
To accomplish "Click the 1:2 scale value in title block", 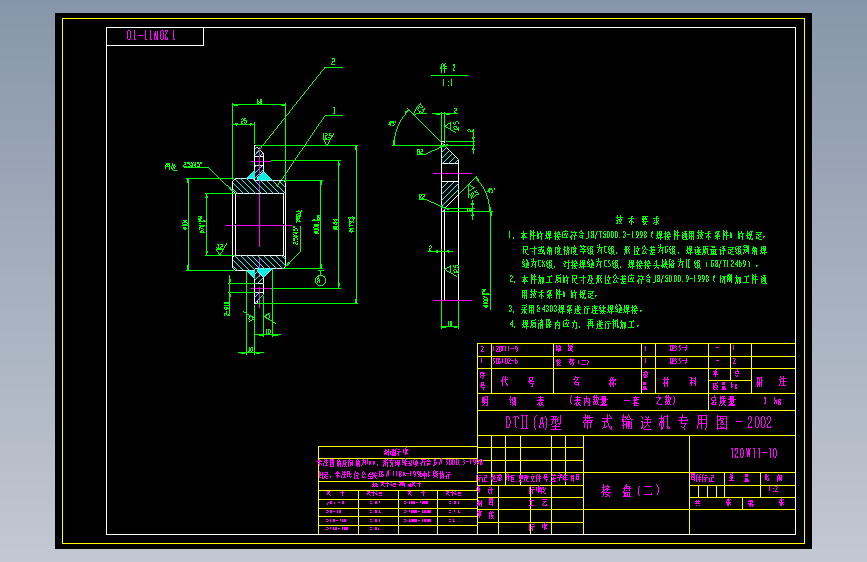I will (x=773, y=490).
